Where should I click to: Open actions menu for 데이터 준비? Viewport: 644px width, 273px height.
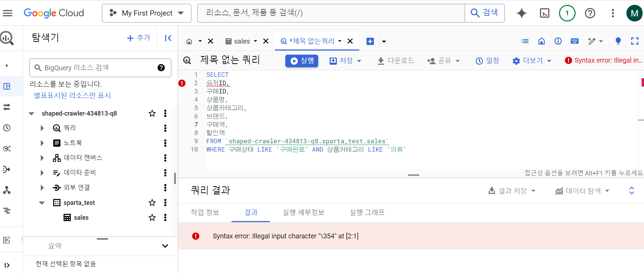tap(165, 173)
